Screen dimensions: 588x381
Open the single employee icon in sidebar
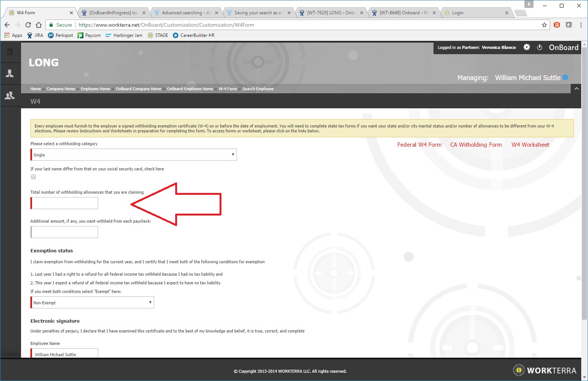(x=10, y=73)
